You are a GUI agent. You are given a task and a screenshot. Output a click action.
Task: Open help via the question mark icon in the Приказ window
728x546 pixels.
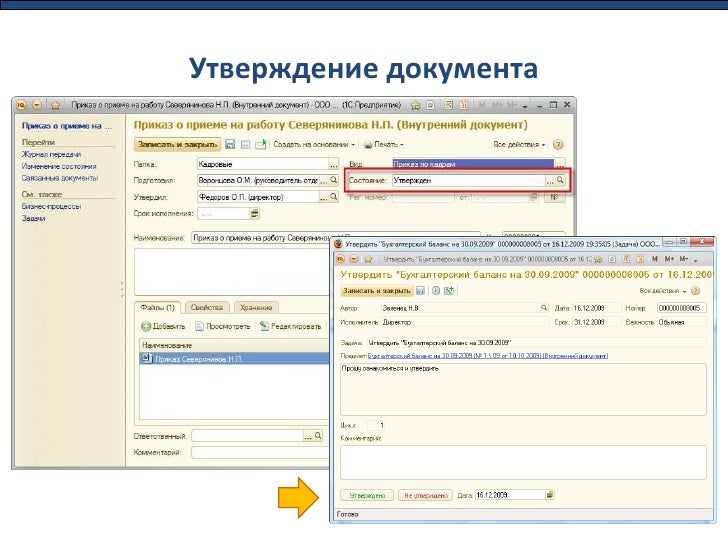[x=558, y=144]
